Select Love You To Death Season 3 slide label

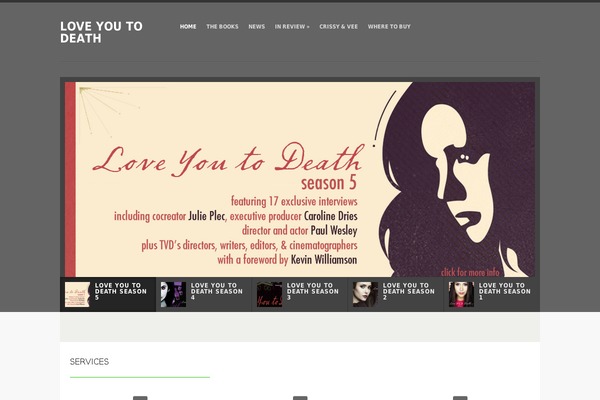click(313, 291)
